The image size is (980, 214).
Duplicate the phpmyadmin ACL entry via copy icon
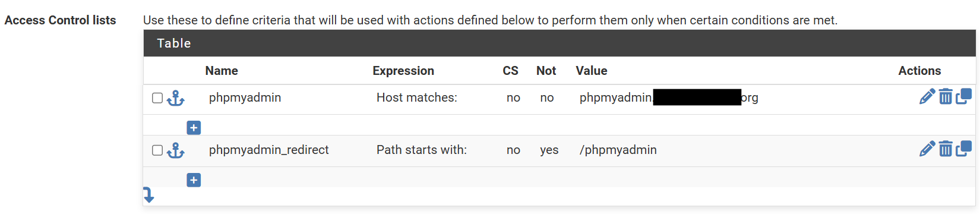pyautogui.click(x=963, y=96)
